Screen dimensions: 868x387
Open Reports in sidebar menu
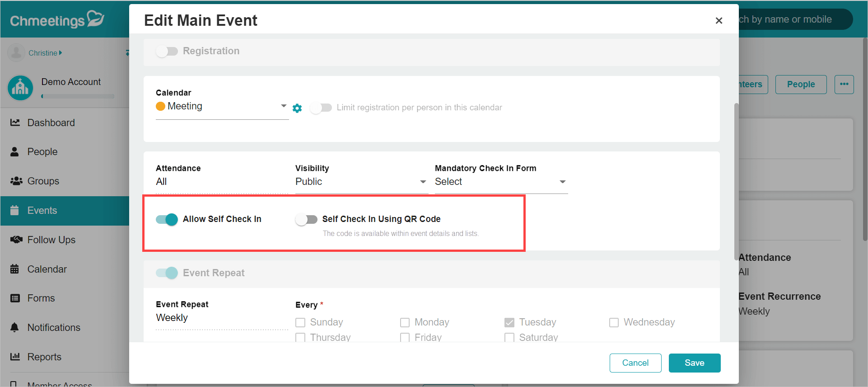point(65,357)
